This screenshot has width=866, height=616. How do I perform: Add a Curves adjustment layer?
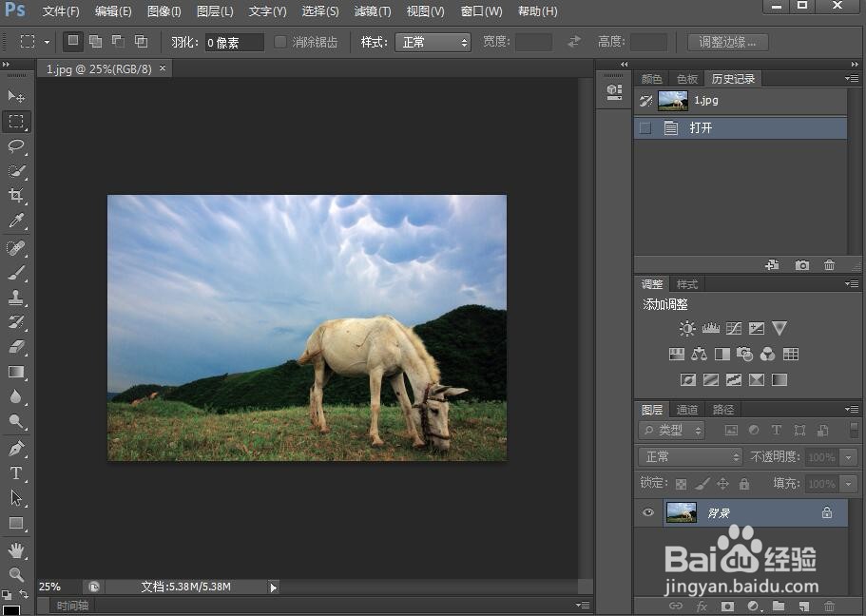coord(734,328)
